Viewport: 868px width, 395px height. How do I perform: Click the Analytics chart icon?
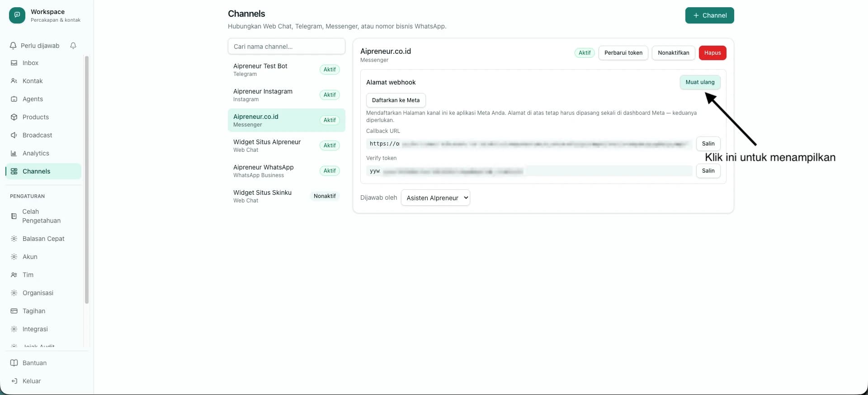pos(14,153)
